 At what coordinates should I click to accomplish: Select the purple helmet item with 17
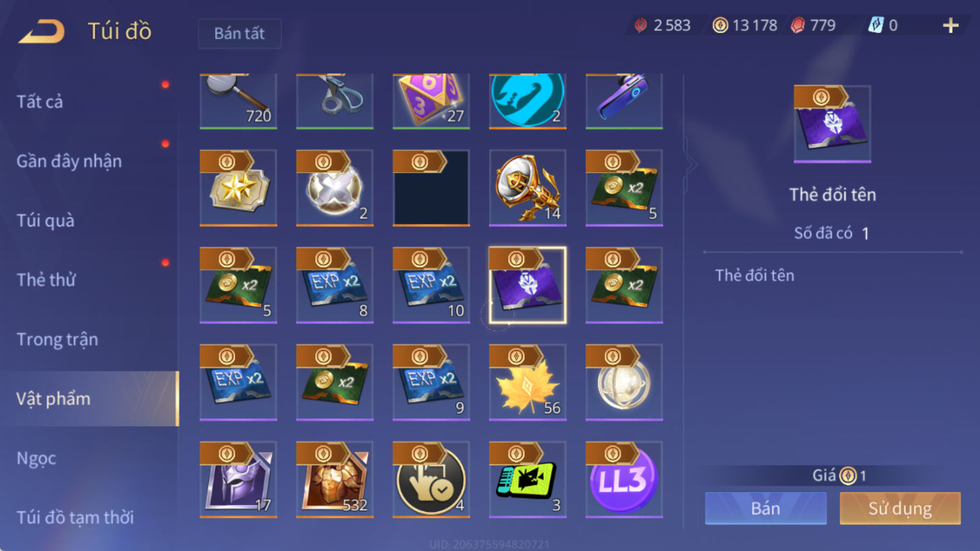(x=239, y=480)
